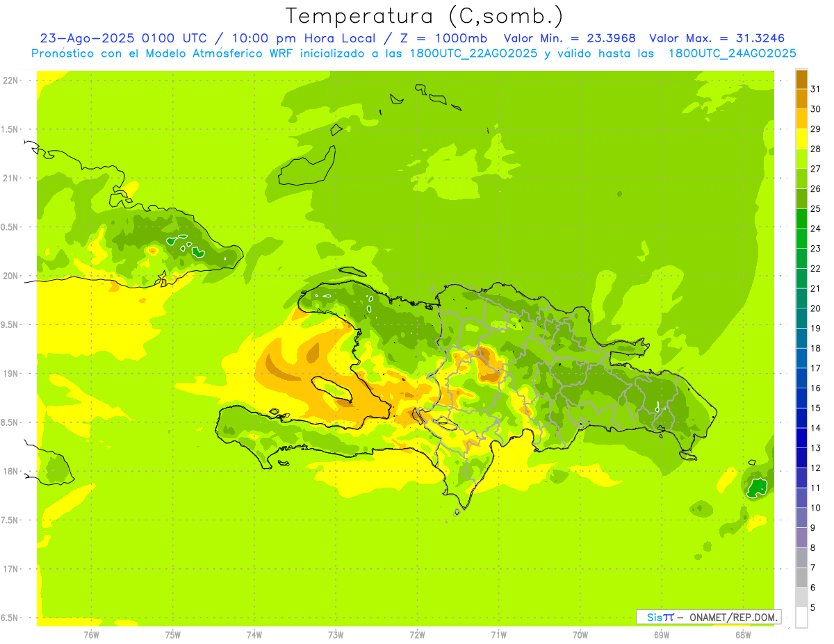Click the legend swatch between 30 and 31
Screen dimensions: 834x644
point(801,99)
